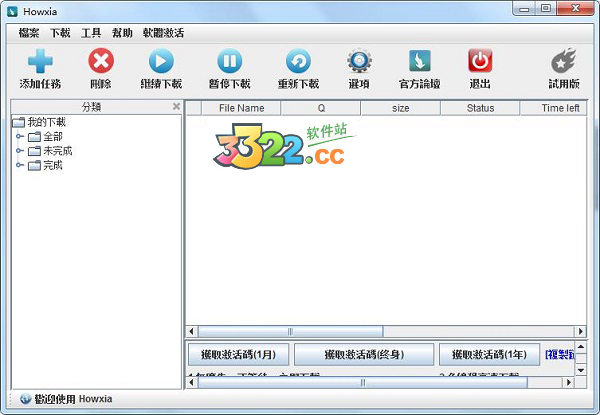Click Howxia app icon in title bar
Viewport: 600px width, 415px height.
12,11
